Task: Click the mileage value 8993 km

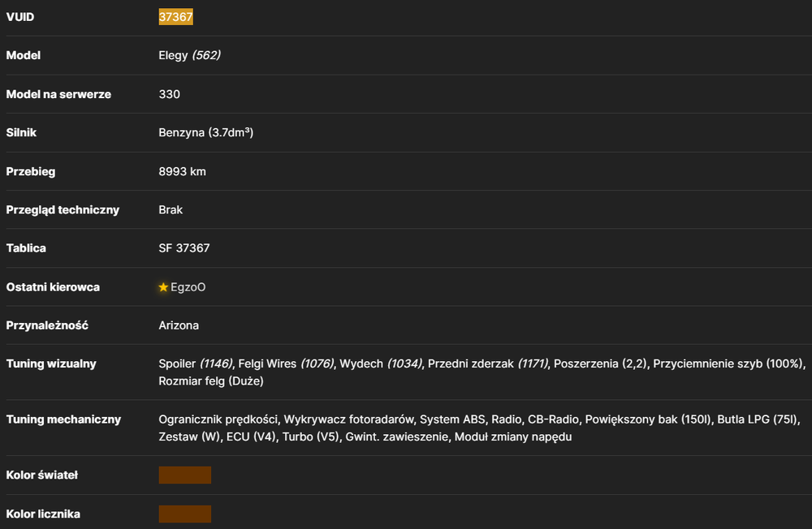Action: pyautogui.click(x=182, y=171)
